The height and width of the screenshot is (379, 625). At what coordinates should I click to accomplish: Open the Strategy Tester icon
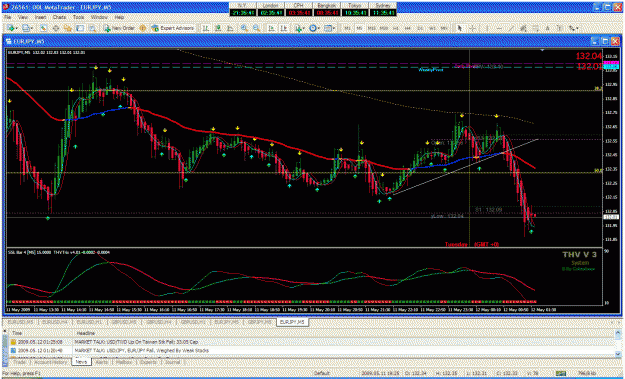click(92, 28)
